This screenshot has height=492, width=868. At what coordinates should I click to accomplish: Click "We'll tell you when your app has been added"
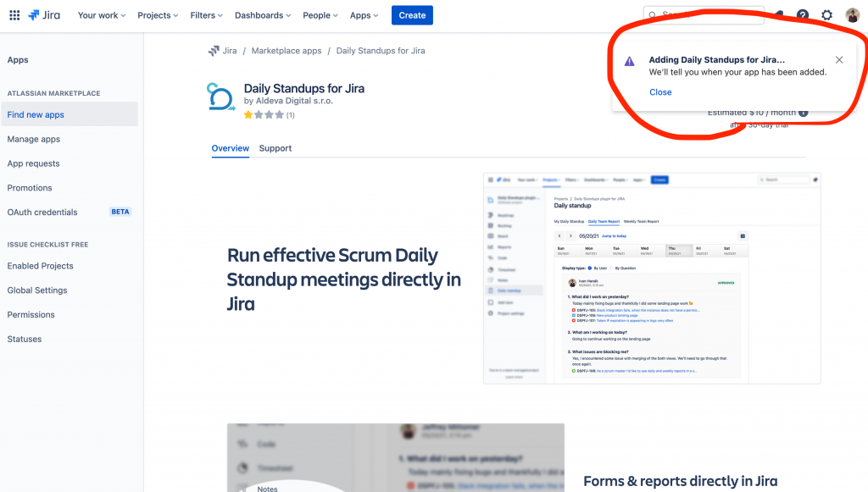[x=738, y=73]
